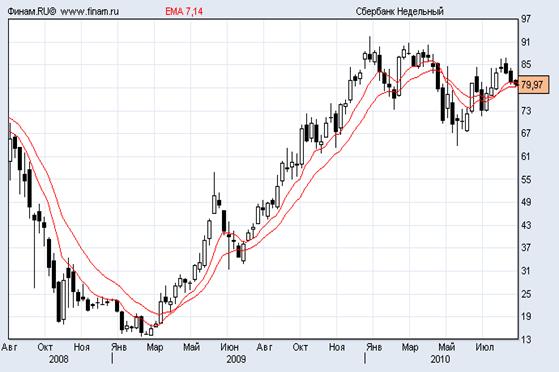Select the 2010 year label
Viewport: 559px width, 372px height.
pos(440,359)
